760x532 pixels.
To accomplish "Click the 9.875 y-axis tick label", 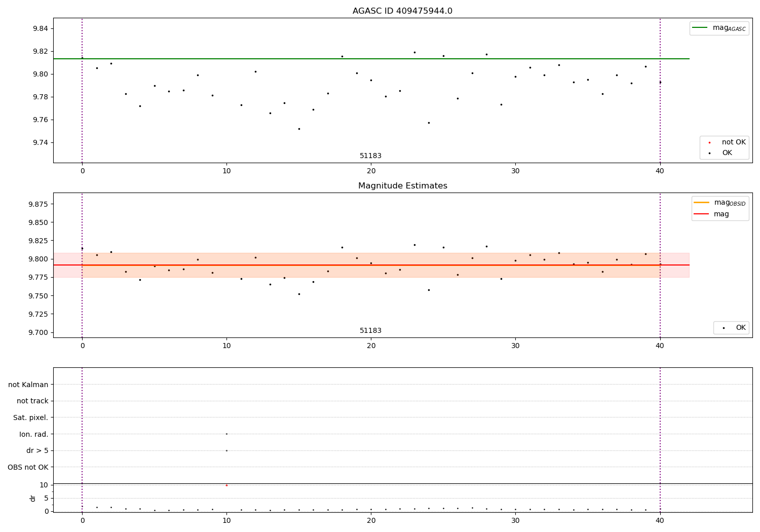I will coord(39,204).
